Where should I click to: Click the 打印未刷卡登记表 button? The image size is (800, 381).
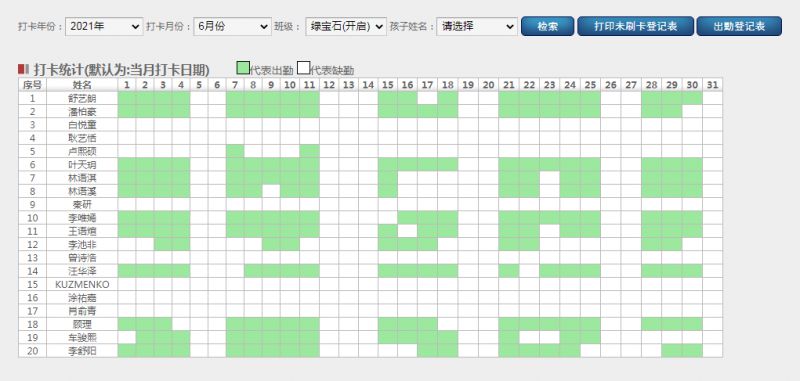(x=635, y=27)
